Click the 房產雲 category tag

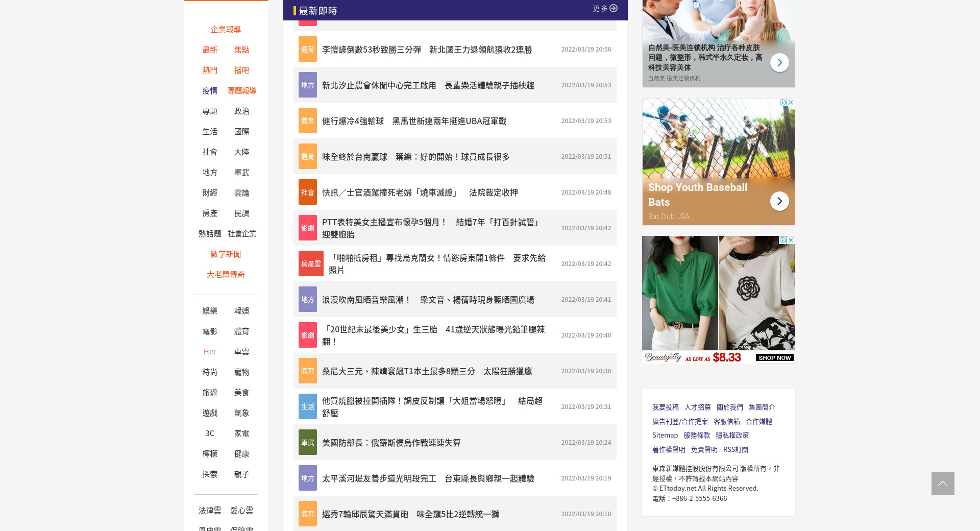point(310,264)
